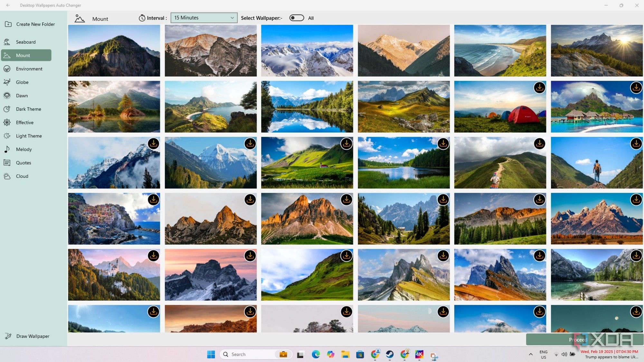Image resolution: width=644 pixels, height=362 pixels.
Task: Click the back arrow in title bar
Action: click(x=8, y=5)
